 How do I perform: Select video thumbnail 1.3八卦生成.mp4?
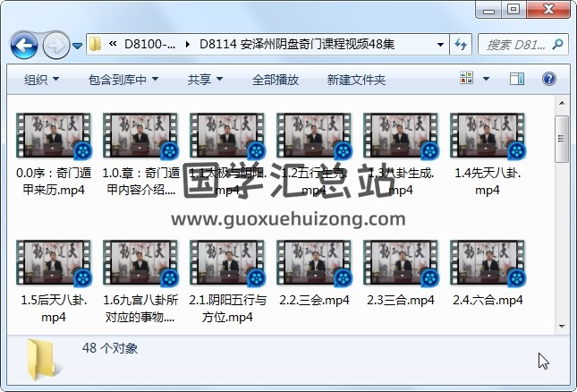(401, 135)
